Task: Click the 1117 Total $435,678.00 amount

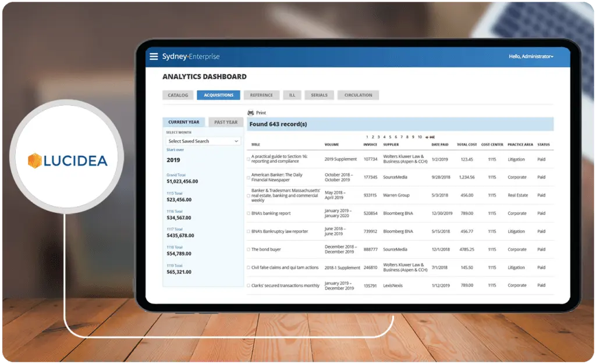Action: 180,235
